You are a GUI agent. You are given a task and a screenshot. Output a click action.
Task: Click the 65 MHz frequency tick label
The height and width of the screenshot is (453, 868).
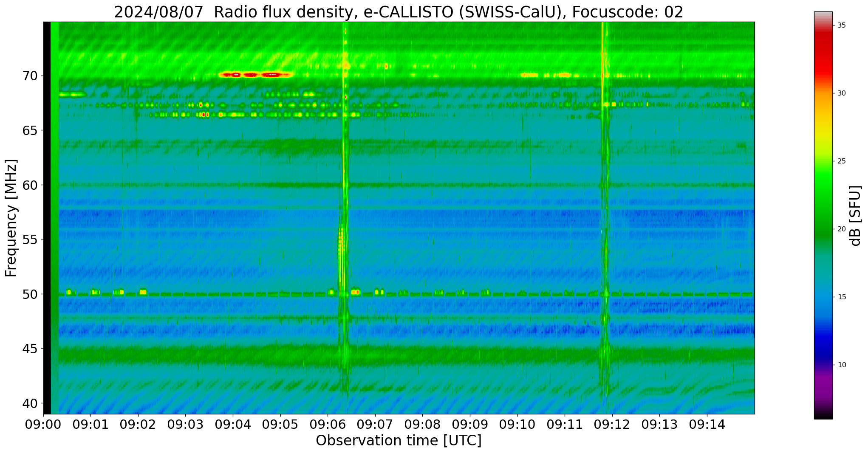[x=30, y=130]
